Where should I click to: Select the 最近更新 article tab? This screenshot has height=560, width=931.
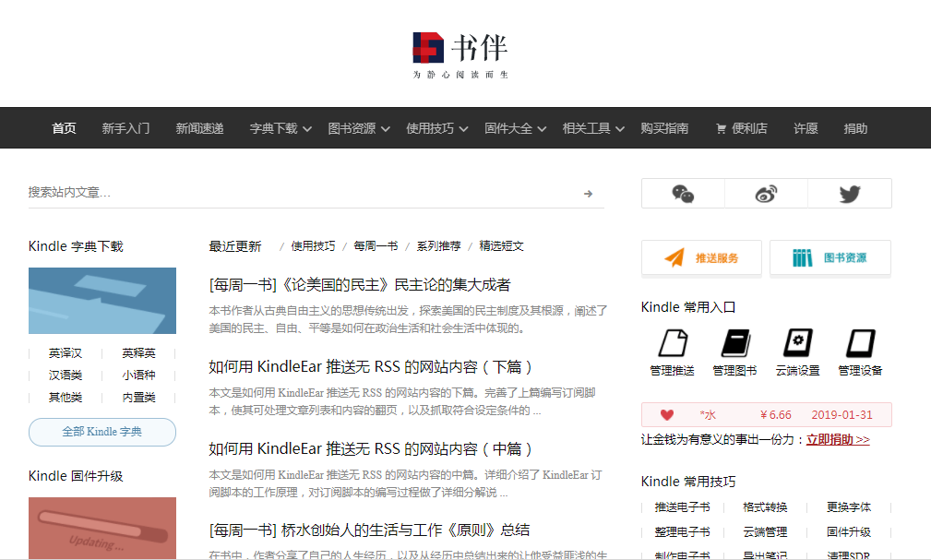click(235, 245)
